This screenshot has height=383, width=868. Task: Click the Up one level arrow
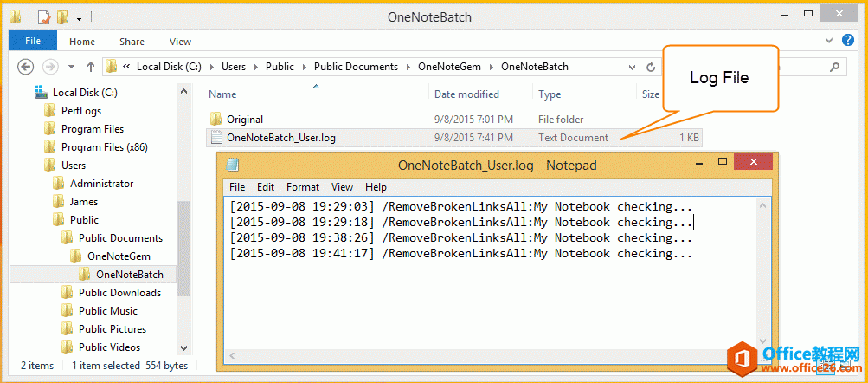click(91, 67)
